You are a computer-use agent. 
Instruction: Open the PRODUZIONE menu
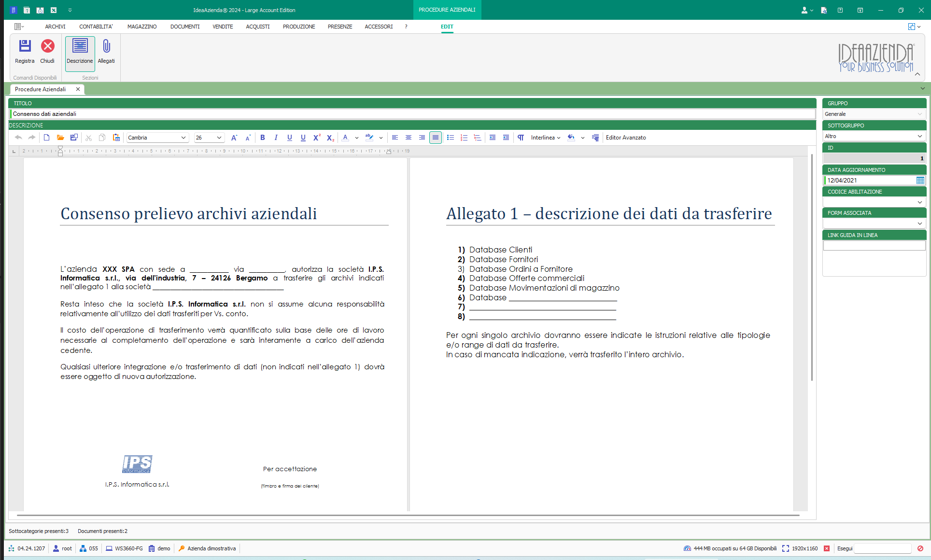(299, 27)
